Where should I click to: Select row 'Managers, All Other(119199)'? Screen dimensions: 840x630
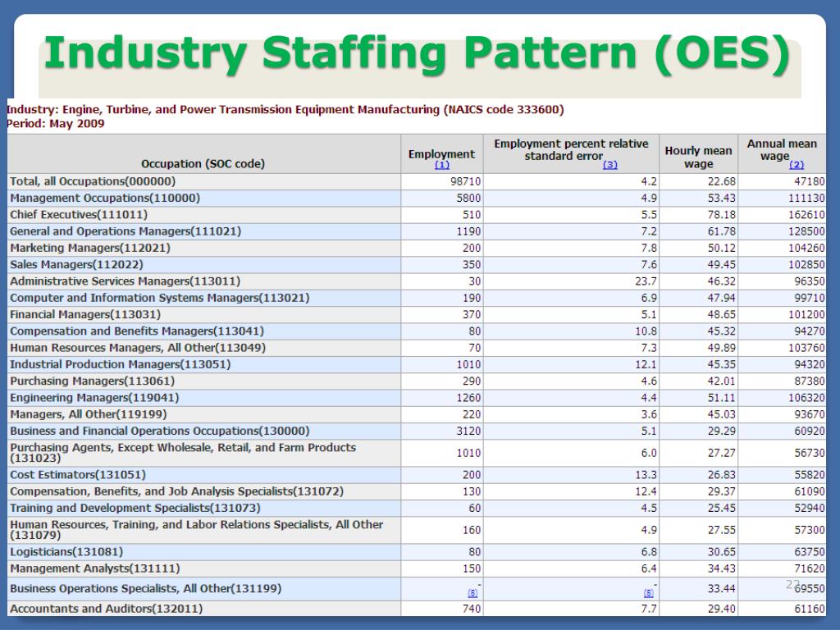click(x=416, y=414)
